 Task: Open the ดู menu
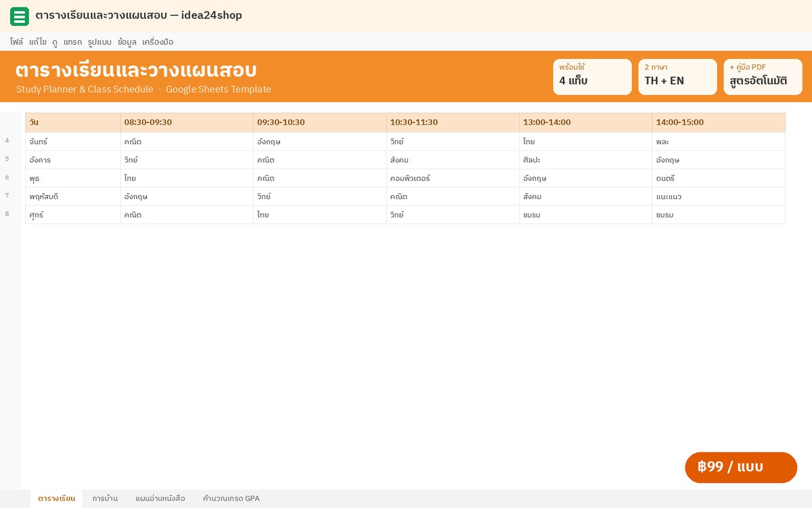55,42
